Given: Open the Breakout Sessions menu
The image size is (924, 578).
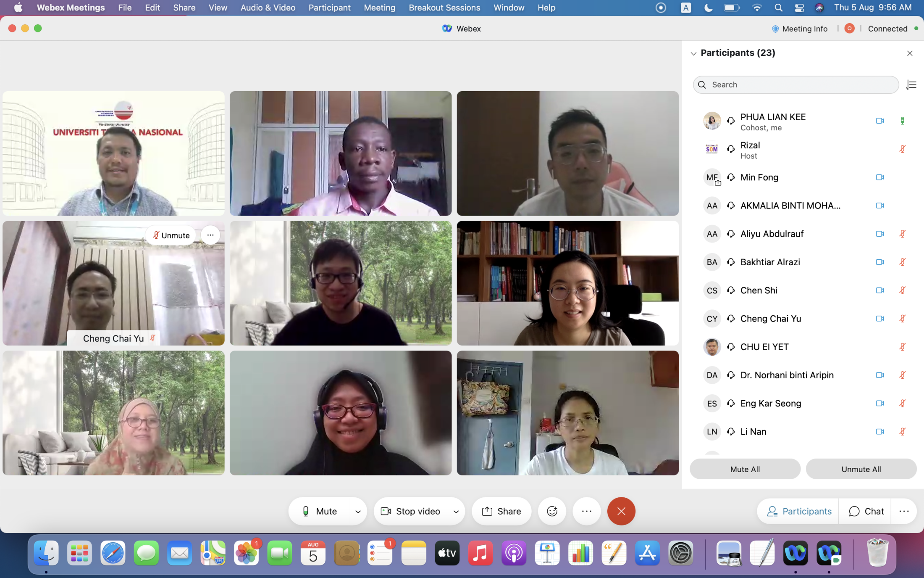Looking at the screenshot, I should pos(444,8).
